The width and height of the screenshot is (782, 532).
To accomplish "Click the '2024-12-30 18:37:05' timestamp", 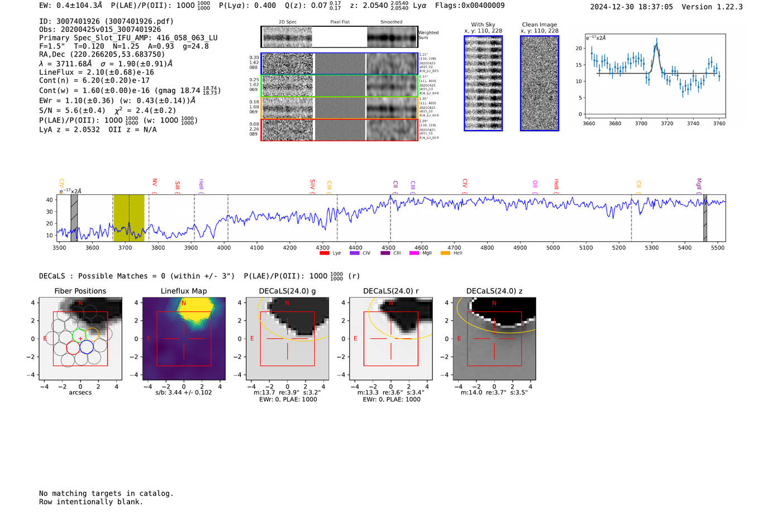I will [631, 7].
